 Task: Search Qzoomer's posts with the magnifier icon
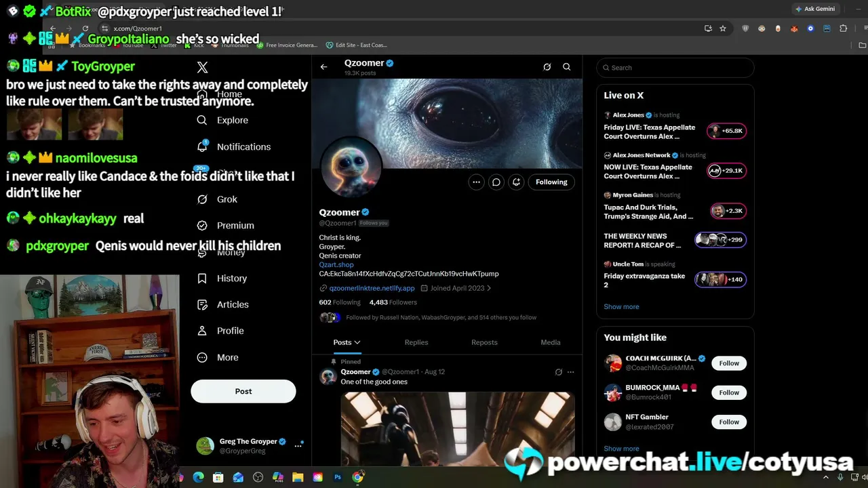click(567, 67)
